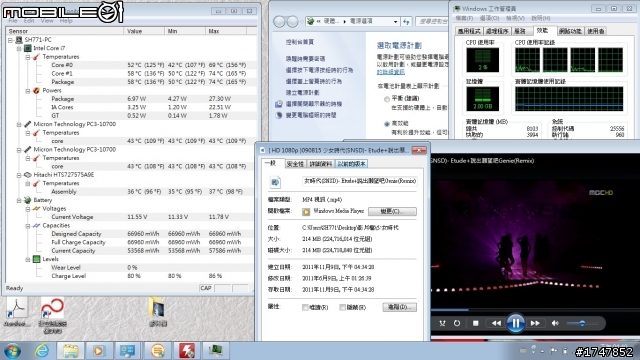This screenshot has width=640, height=360.
Task: Switch to Windows Media Player taskbar icon
Action: point(98,351)
